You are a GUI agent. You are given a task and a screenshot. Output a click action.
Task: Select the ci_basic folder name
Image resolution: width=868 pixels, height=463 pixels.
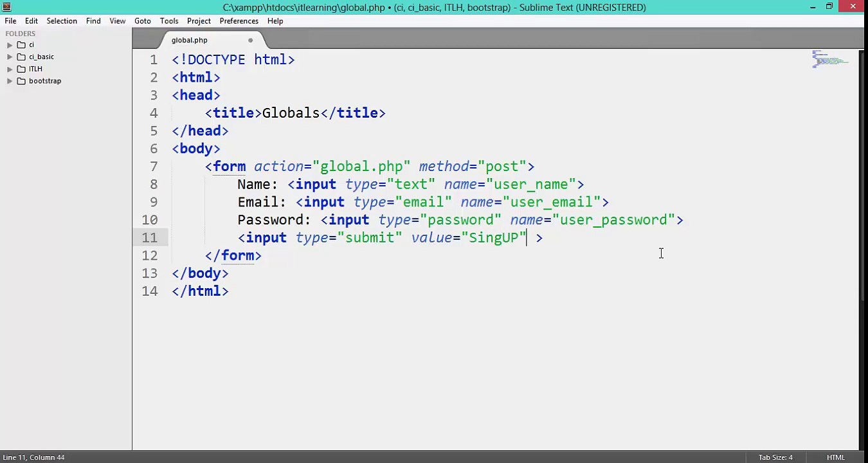[x=41, y=57]
